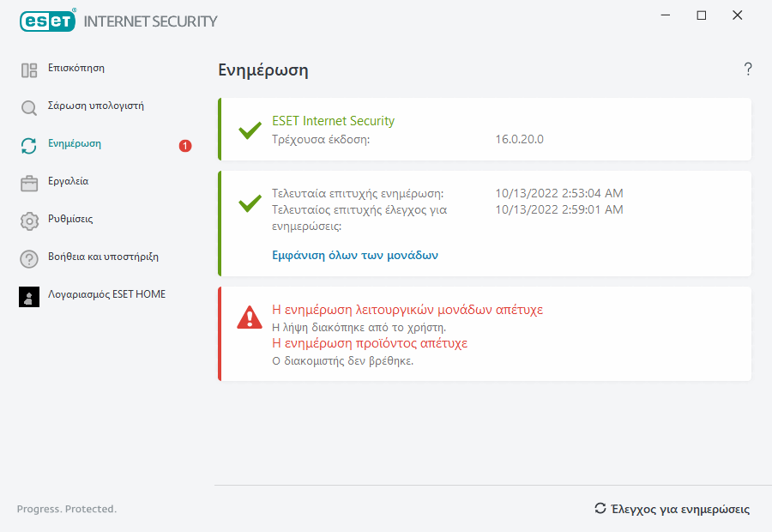Click the red warning triangle icon
The height and width of the screenshot is (532, 772).
click(x=250, y=318)
